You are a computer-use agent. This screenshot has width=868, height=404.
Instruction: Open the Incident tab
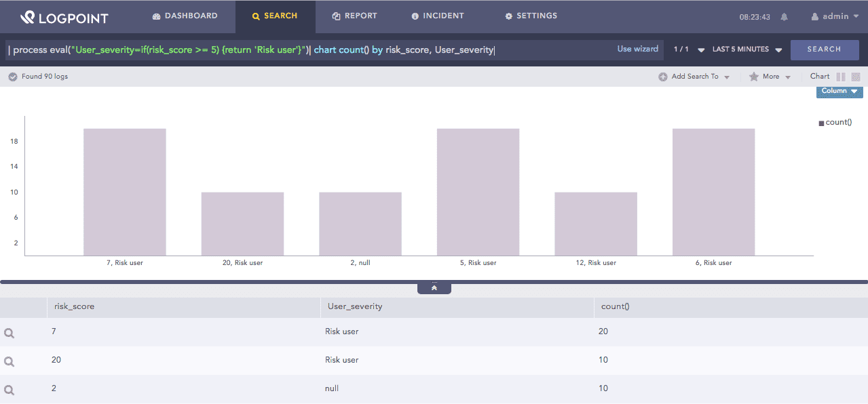pos(438,16)
